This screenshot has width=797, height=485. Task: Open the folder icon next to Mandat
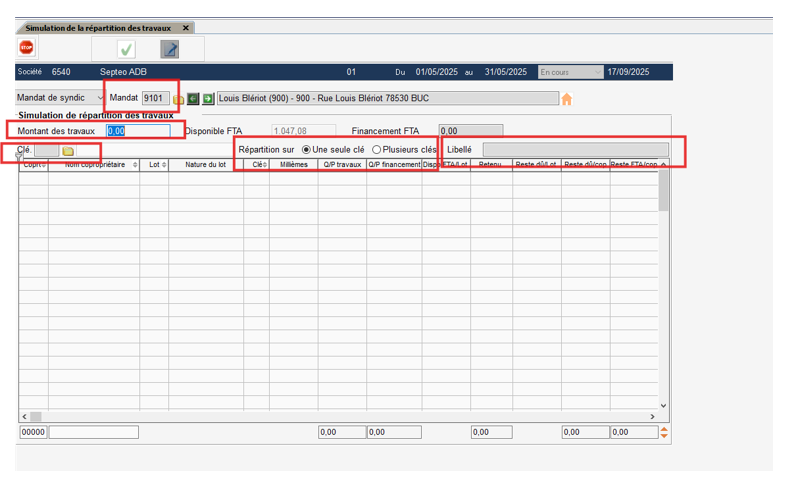coord(179,99)
